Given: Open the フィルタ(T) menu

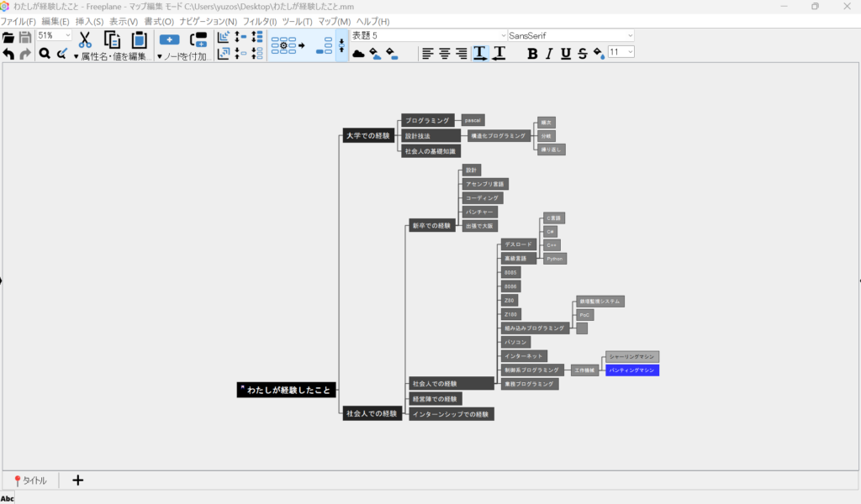Looking at the screenshot, I should click(x=260, y=21).
